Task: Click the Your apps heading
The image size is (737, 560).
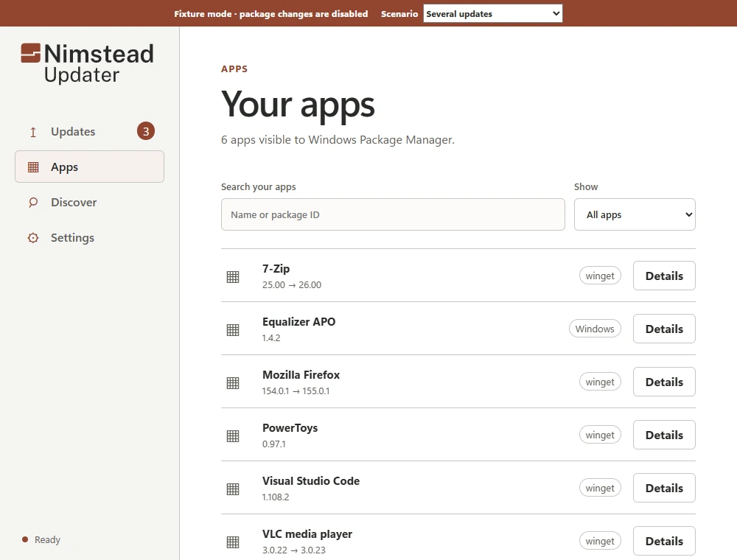Action: click(x=298, y=105)
